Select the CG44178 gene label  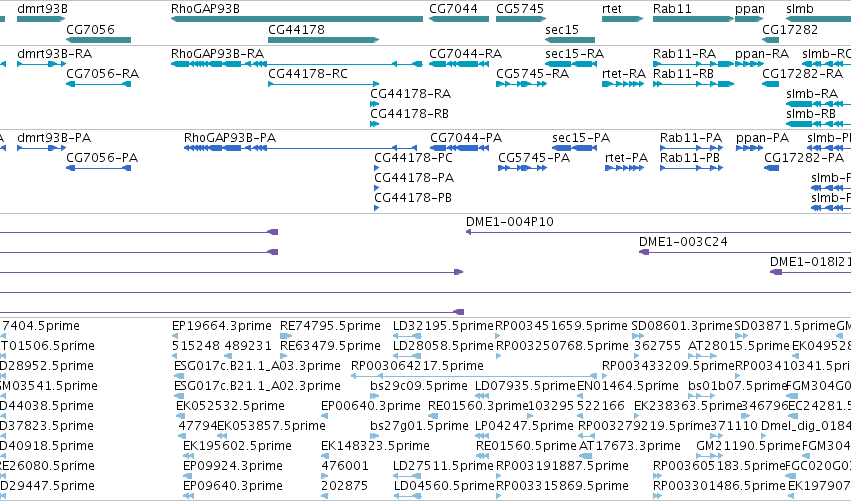click(x=296, y=29)
